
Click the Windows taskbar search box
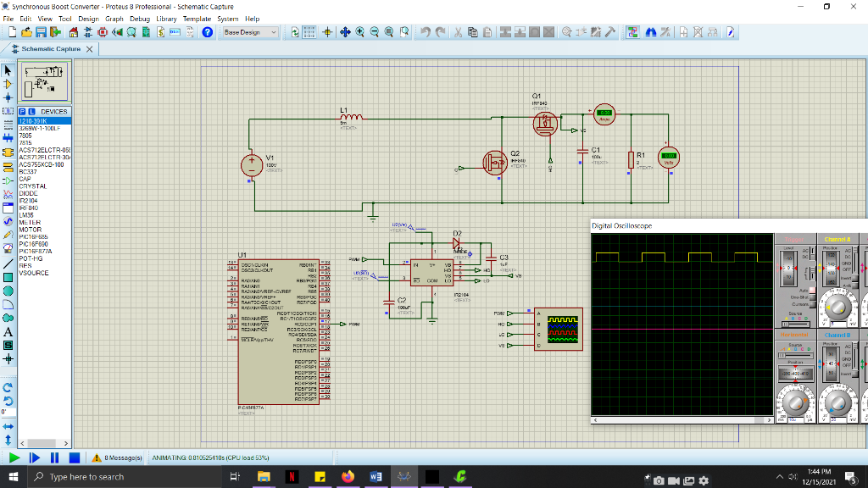pos(85,477)
